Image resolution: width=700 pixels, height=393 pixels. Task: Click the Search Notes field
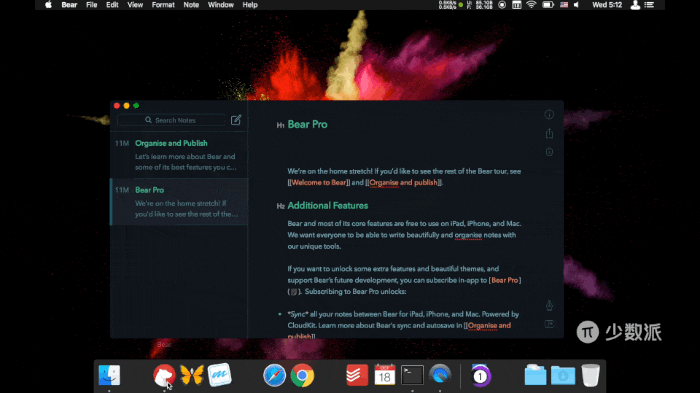pos(171,120)
